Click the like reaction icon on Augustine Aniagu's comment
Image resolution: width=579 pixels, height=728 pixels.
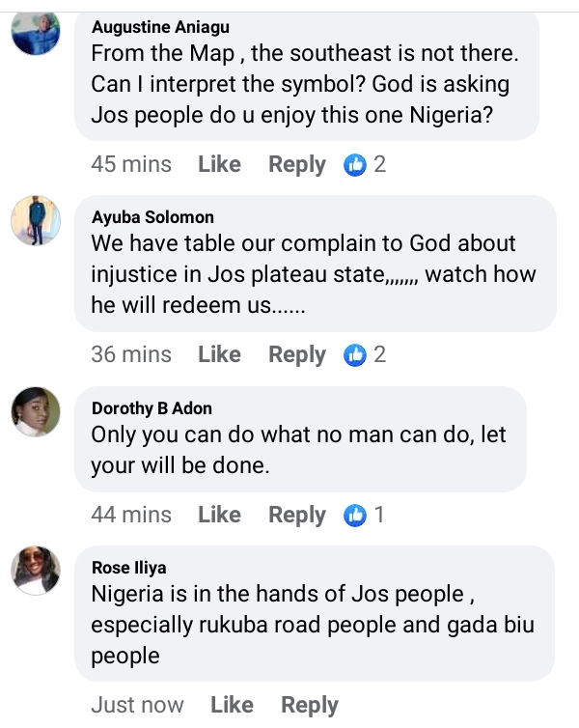356,165
